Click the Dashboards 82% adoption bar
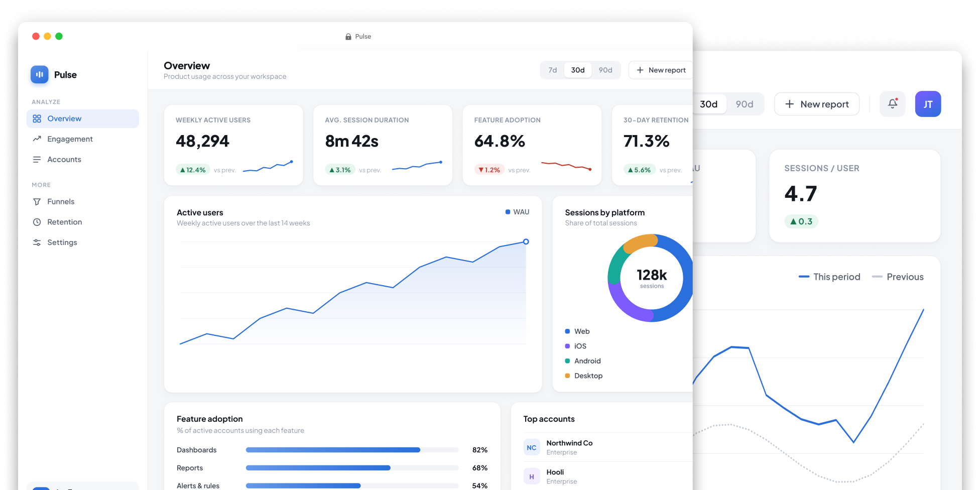Viewport: 980px width, 490px height. pyautogui.click(x=352, y=450)
